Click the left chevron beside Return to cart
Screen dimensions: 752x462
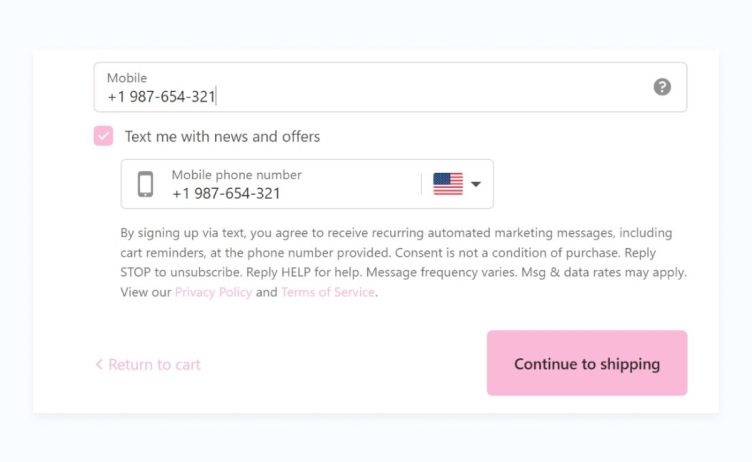click(x=99, y=364)
